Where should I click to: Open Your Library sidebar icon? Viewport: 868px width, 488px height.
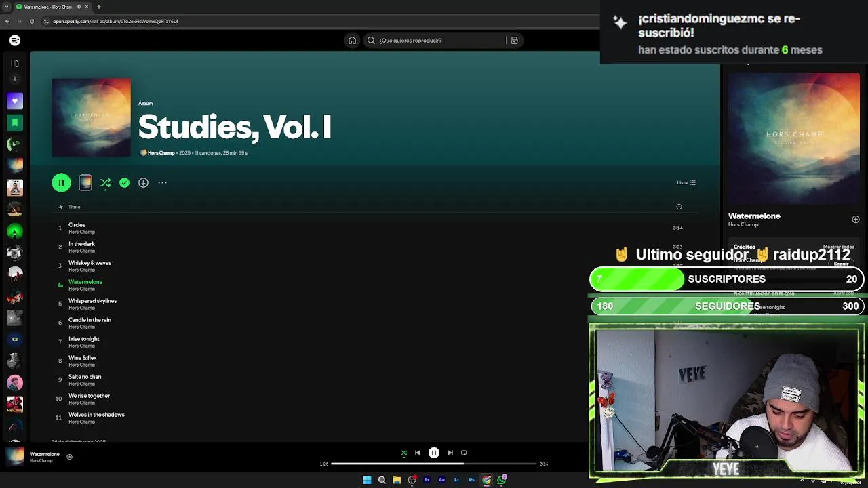tap(15, 63)
